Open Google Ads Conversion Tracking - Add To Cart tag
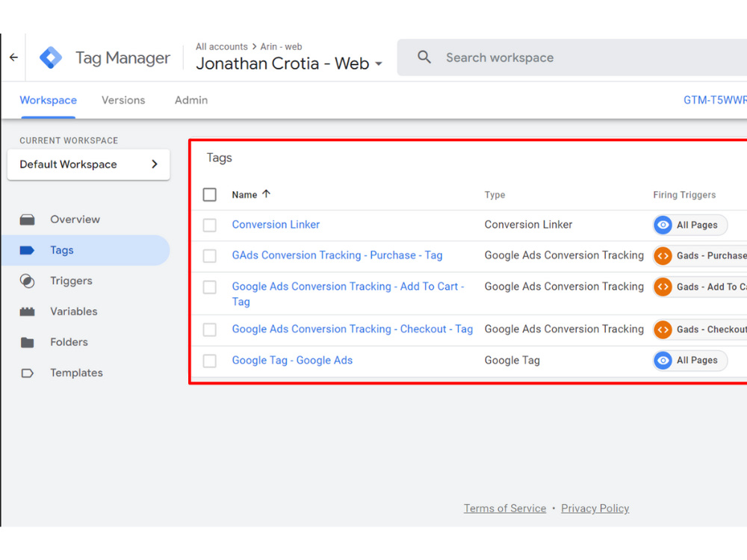The image size is (747, 560). coord(348,293)
